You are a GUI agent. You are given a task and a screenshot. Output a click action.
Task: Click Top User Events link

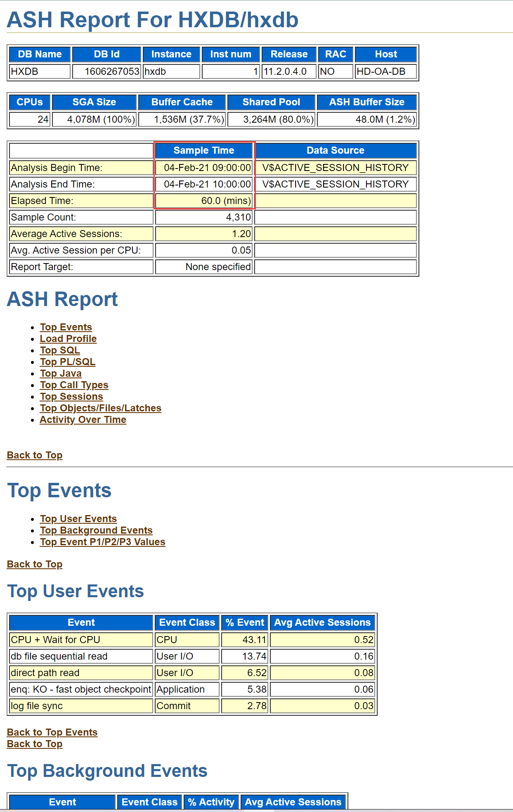[78, 519]
